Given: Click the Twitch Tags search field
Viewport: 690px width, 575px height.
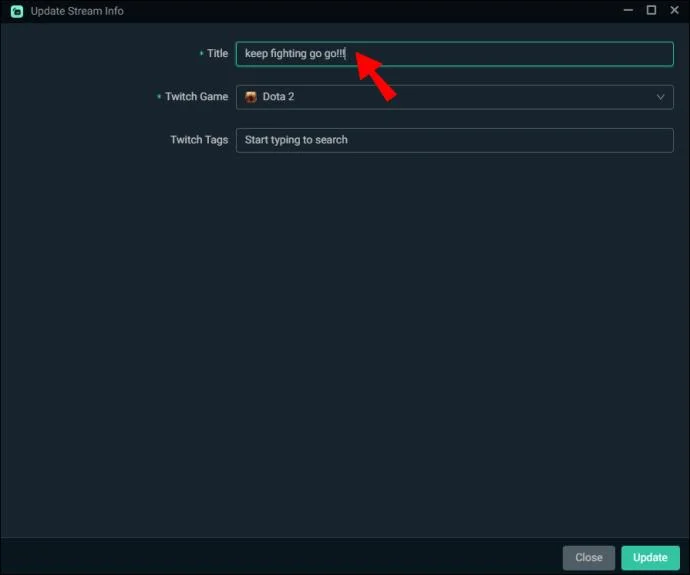Looking at the screenshot, I should tap(455, 140).
